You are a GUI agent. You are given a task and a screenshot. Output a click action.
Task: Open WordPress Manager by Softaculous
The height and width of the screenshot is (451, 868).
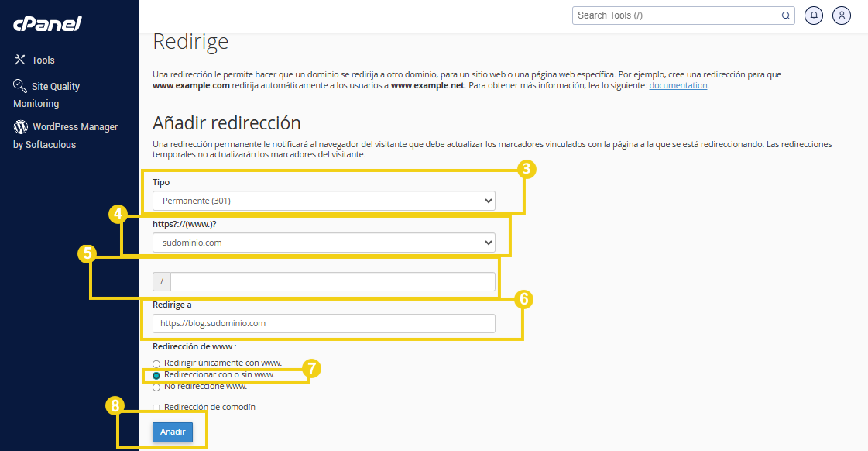[x=74, y=126]
